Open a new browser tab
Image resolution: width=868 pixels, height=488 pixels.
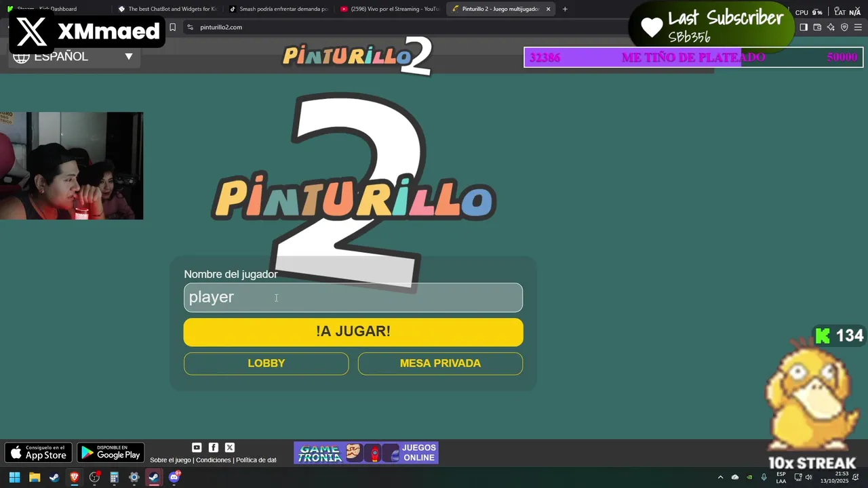[x=565, y=9]
